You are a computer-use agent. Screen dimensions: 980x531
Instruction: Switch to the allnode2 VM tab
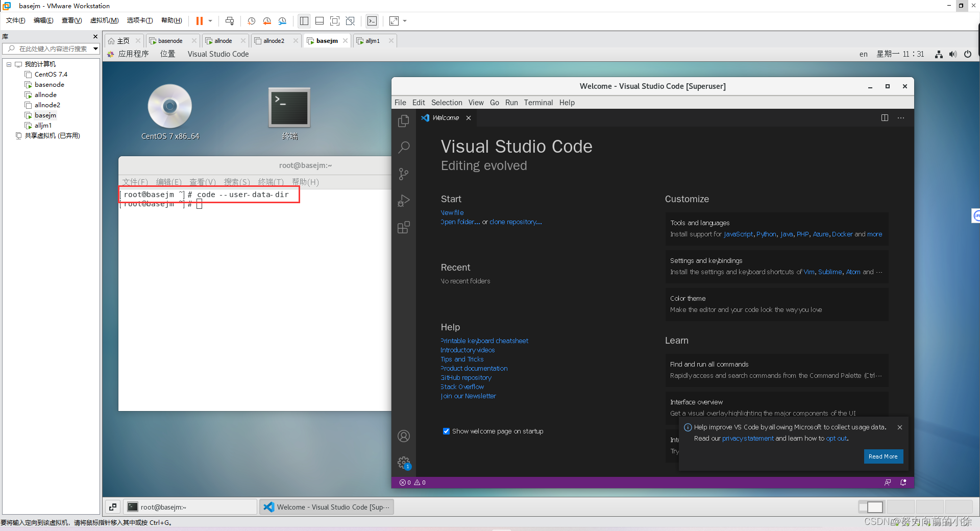[x=275, y=41]
